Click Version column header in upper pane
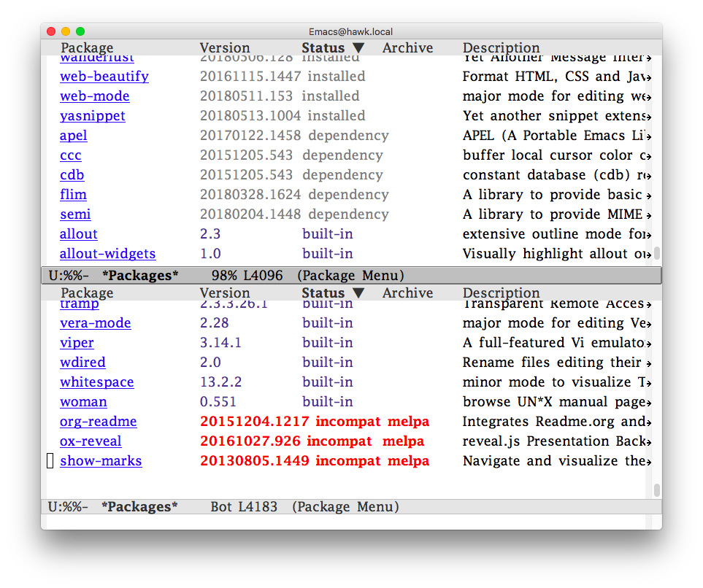Image resolution: width=703 pixels, height=588 pixels. click(225, 47)
